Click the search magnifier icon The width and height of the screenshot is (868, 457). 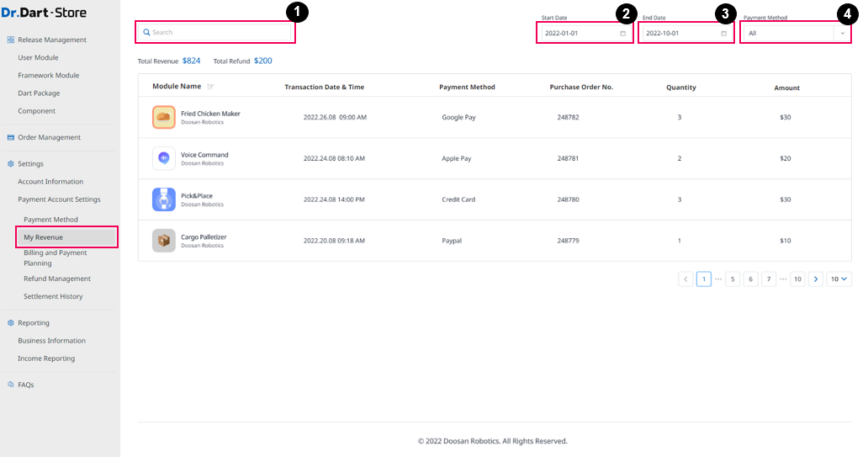point(146,32)
